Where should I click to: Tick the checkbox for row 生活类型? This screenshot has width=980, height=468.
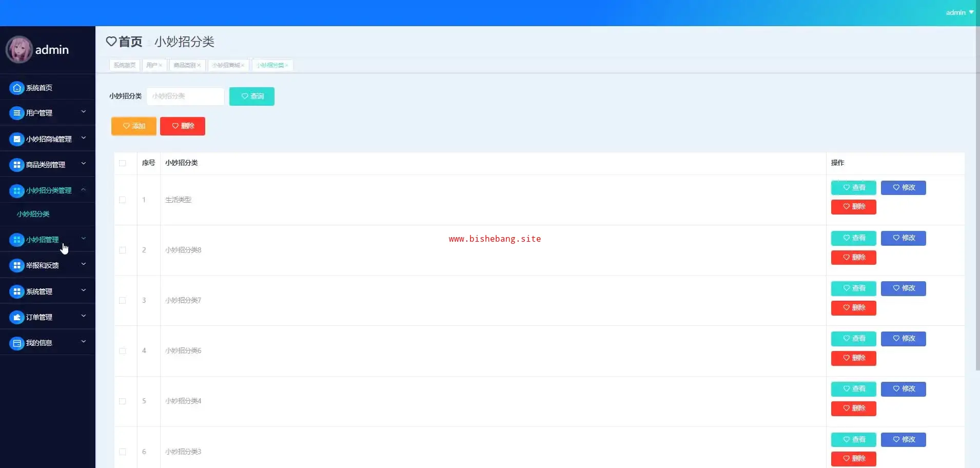tap(123, 200)
